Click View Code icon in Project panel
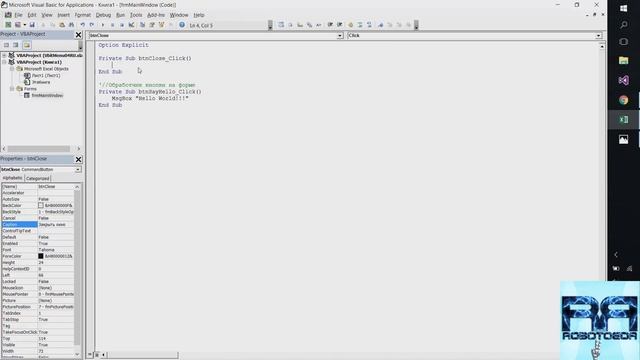 point(7,45)
